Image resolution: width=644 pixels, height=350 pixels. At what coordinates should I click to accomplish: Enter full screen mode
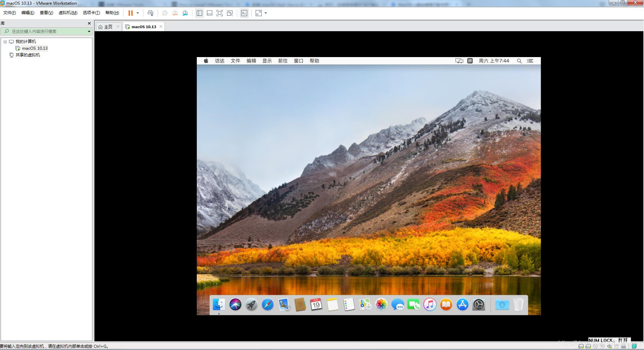coord(220,13)
